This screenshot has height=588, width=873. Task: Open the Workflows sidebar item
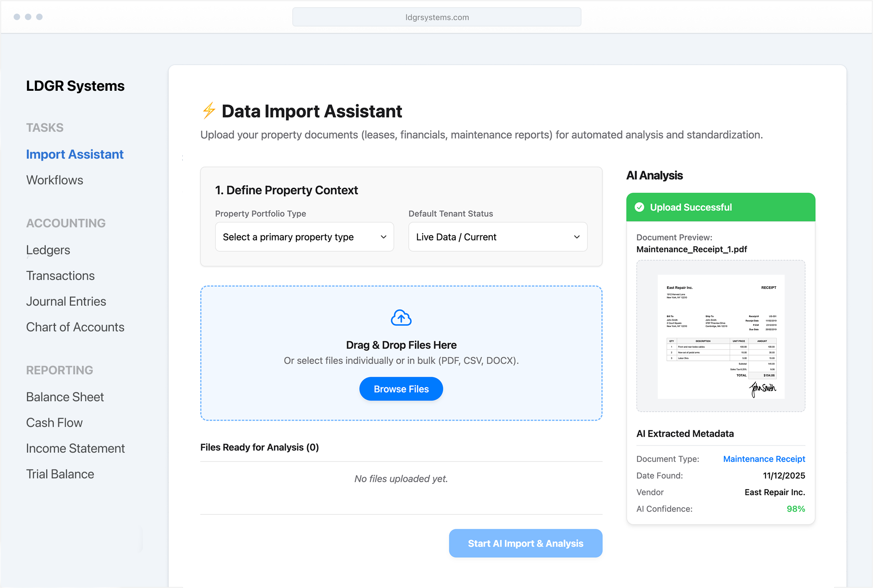(55, 180)
